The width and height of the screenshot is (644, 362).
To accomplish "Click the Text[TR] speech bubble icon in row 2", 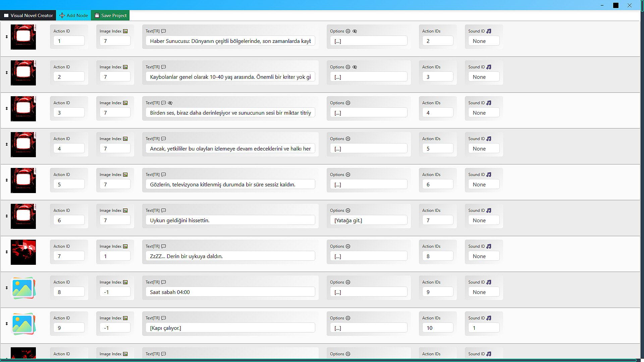I will pyautogui.click(x=163, y=67).
